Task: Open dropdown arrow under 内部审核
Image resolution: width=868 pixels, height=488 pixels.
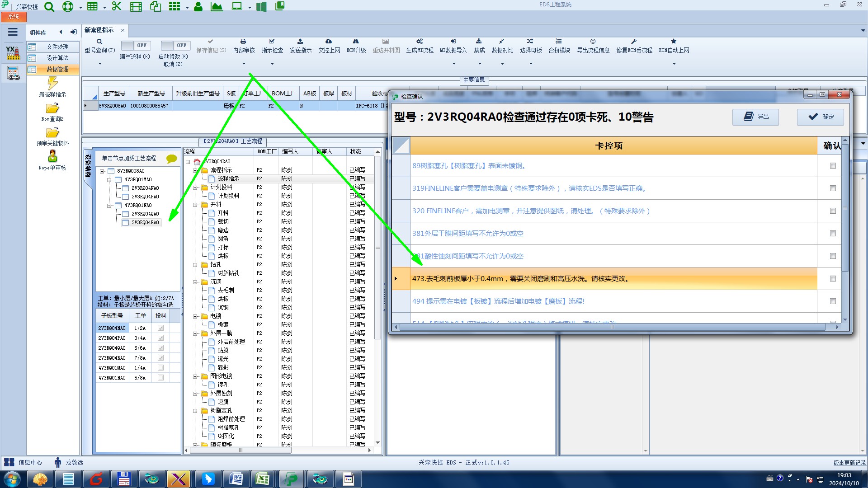Action: 244,64
